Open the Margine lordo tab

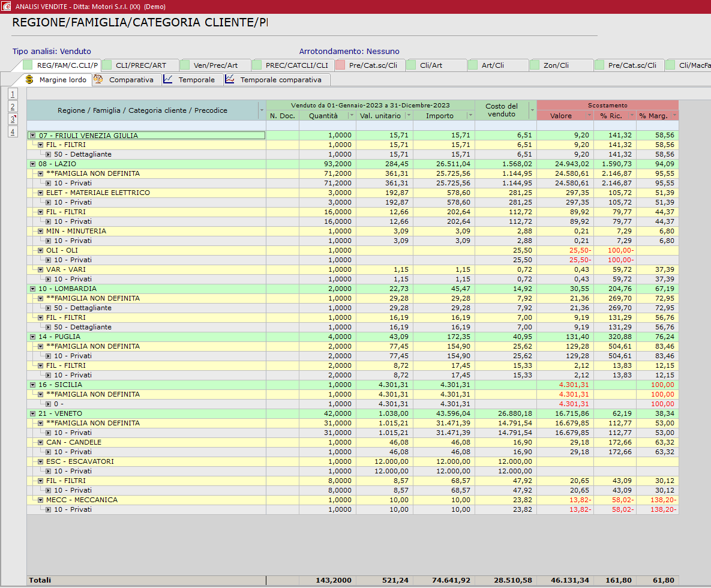coord(62,80)
